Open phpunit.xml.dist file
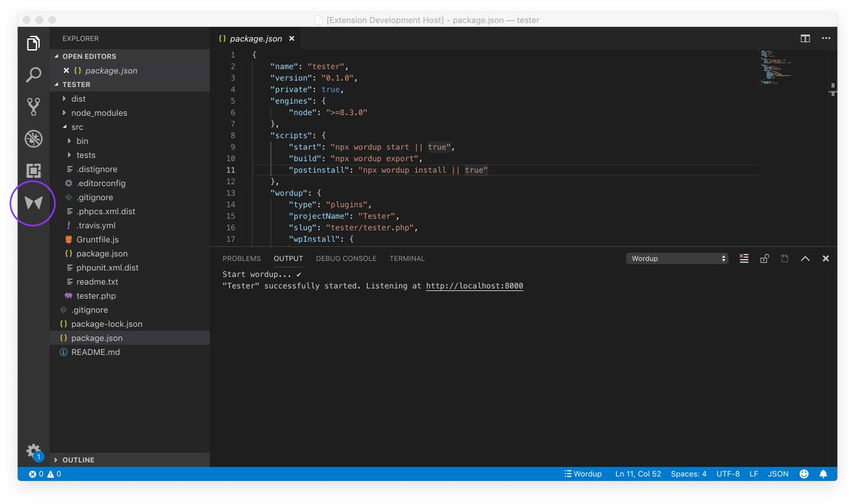The image size is (855, 504). pos(108,268)
